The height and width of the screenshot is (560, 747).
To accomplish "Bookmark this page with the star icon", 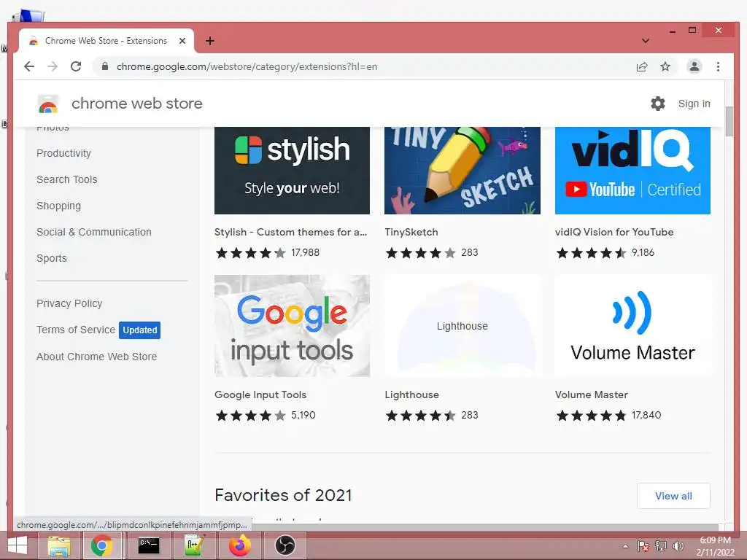I will pyautogui.click(x=665, y=66).
